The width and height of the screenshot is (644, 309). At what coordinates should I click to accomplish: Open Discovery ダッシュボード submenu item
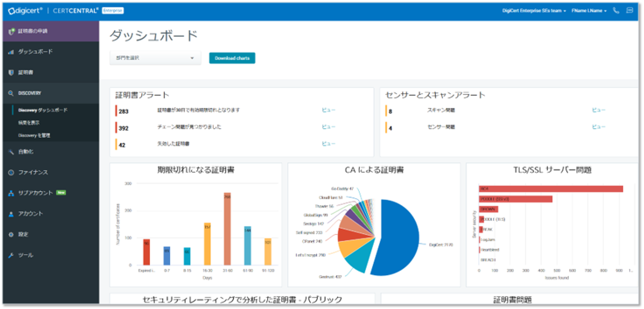coord(43,110)
